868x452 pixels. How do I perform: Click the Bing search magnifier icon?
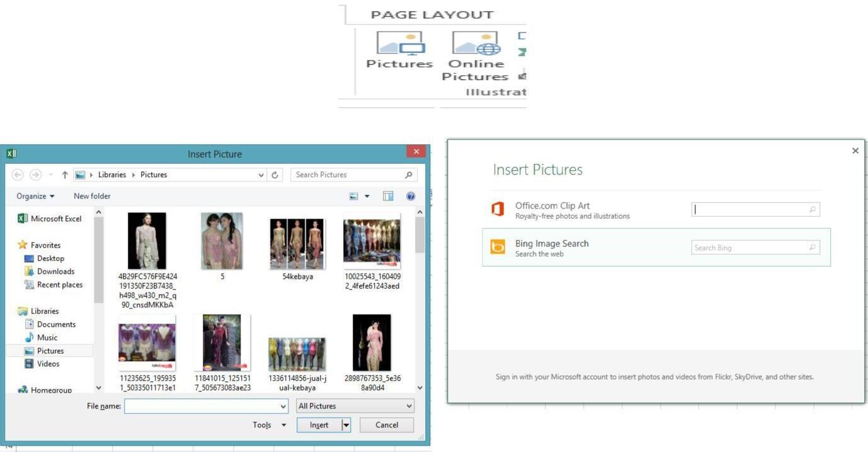tap(813, 248)
